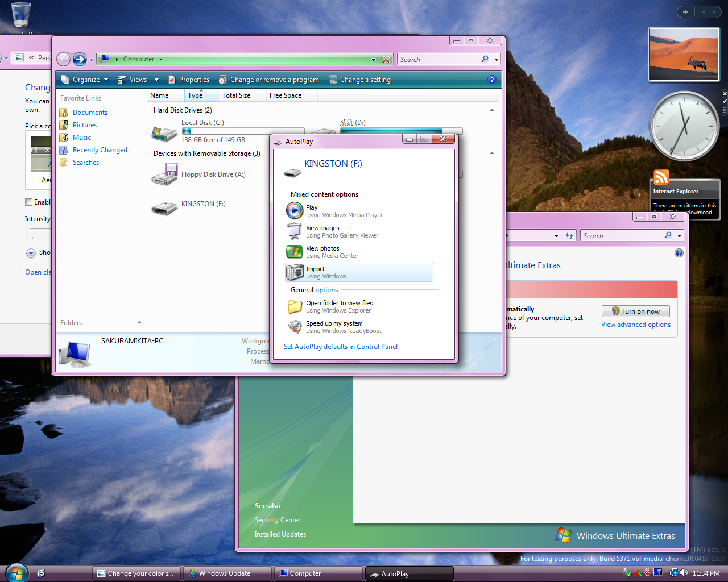728x582 pixels.
Task: Click the Turn on now button
Action: (636, 311)
